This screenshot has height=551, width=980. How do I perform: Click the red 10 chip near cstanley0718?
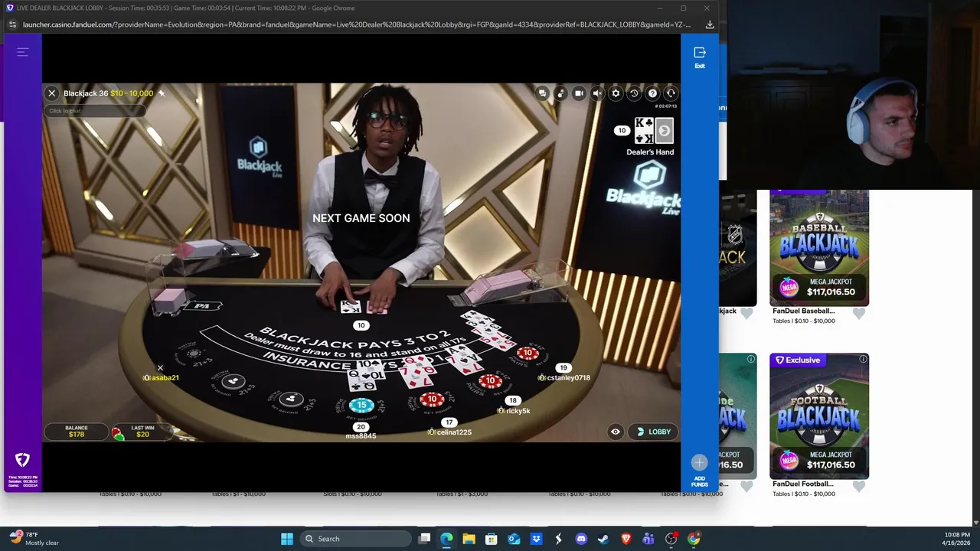click(528, 353)
